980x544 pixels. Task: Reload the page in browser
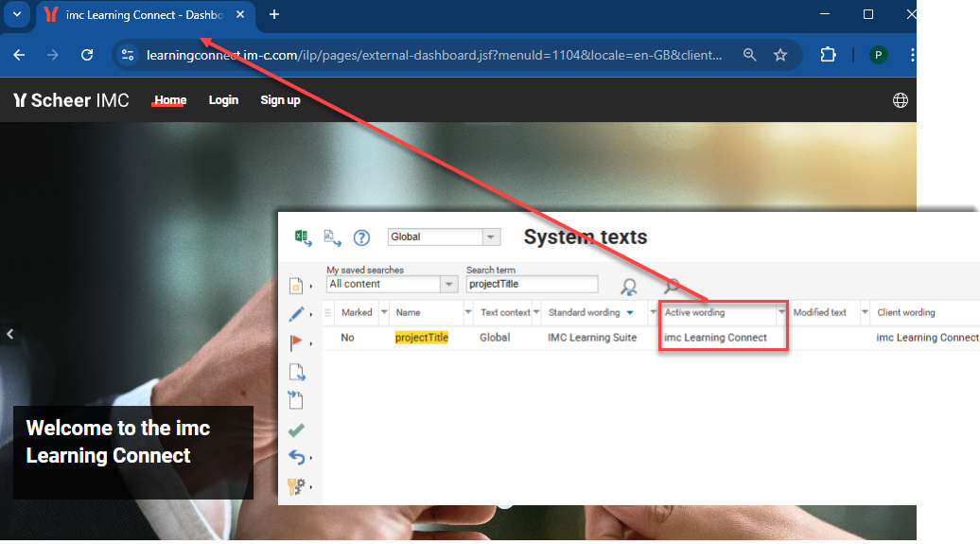coord(87,55)
